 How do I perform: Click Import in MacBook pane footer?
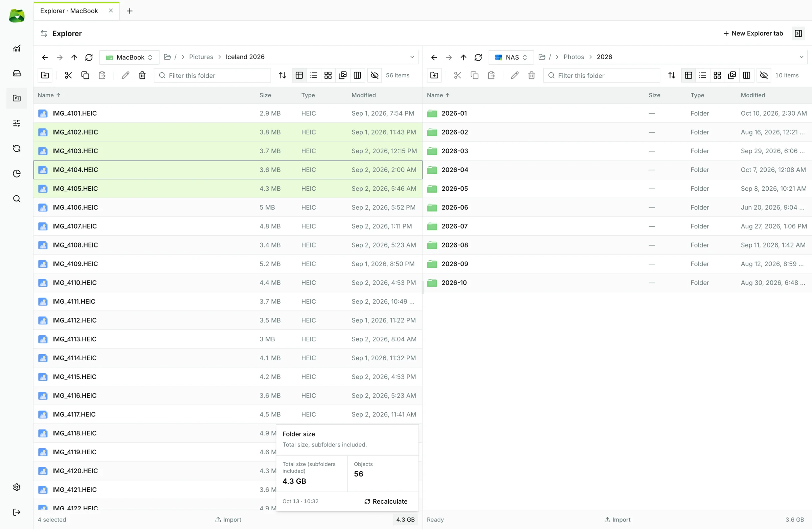tap(228, 520)
